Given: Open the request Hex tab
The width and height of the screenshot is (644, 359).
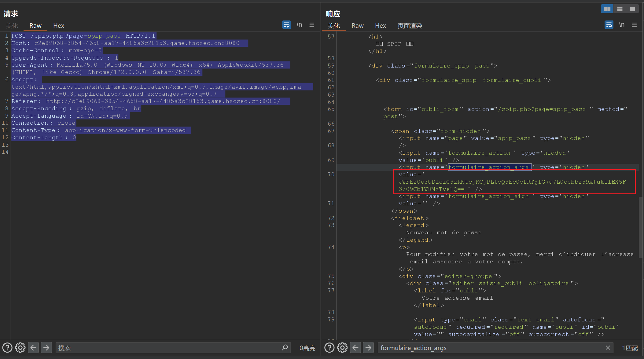Looking at the screenshot, I should (x=59, y=26).
